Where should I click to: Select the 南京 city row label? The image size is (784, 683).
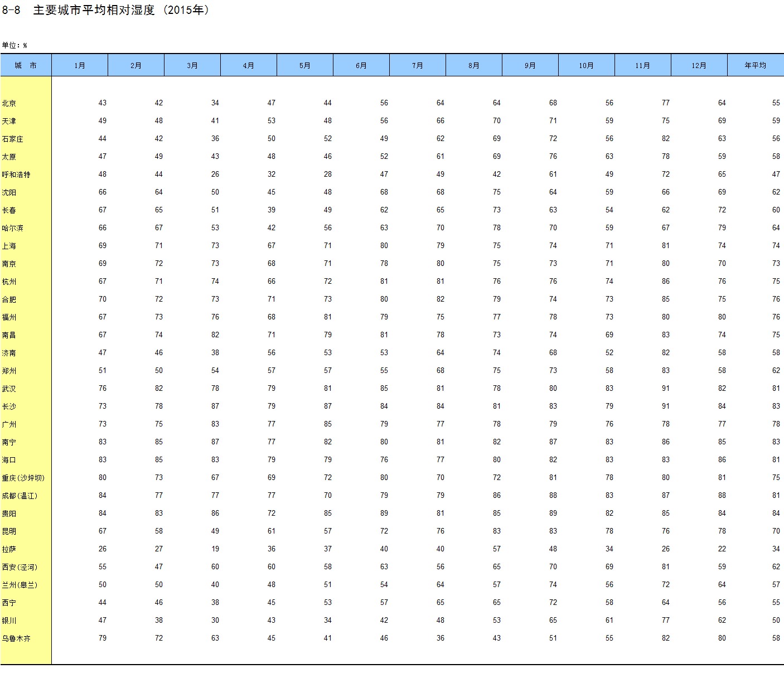point(9,264)
